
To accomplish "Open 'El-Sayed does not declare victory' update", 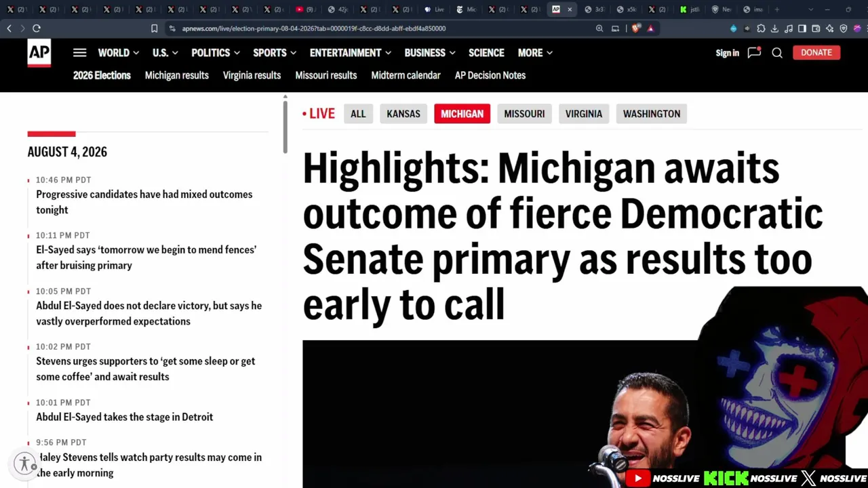I will (149, 313).
